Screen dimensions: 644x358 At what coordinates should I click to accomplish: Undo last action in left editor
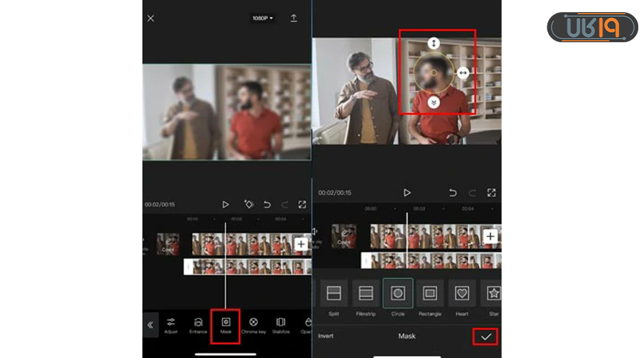click(x=267, y=204)
